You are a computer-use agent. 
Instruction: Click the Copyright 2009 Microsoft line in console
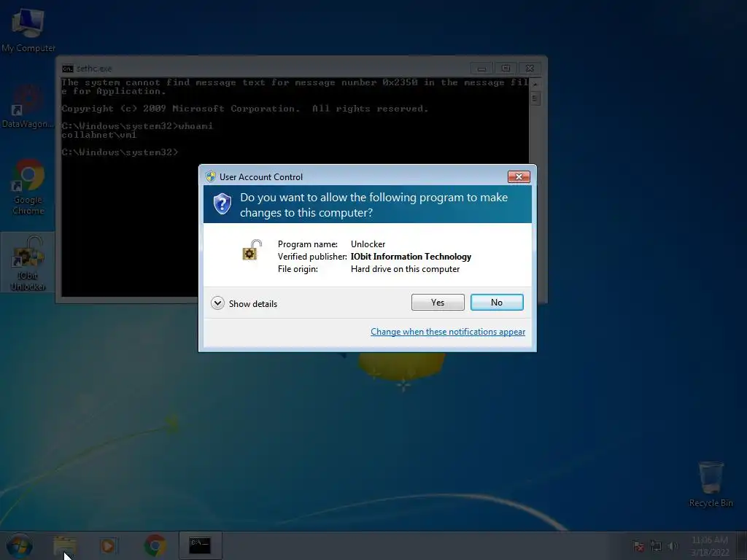[245, 109]
